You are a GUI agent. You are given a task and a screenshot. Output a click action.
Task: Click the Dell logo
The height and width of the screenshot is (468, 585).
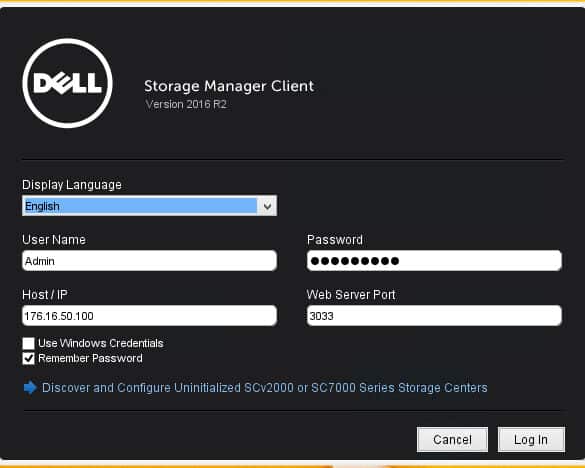pyautogui.click(x=68, y=83)
